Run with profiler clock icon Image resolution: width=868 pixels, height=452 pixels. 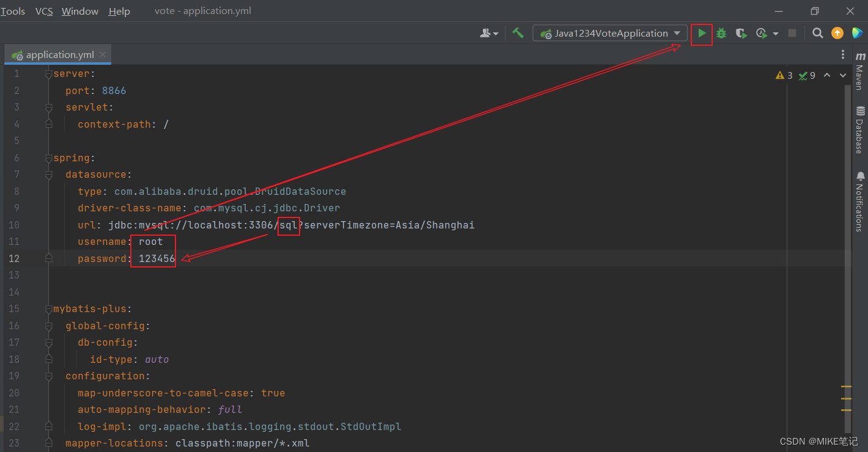click(761, 33)
